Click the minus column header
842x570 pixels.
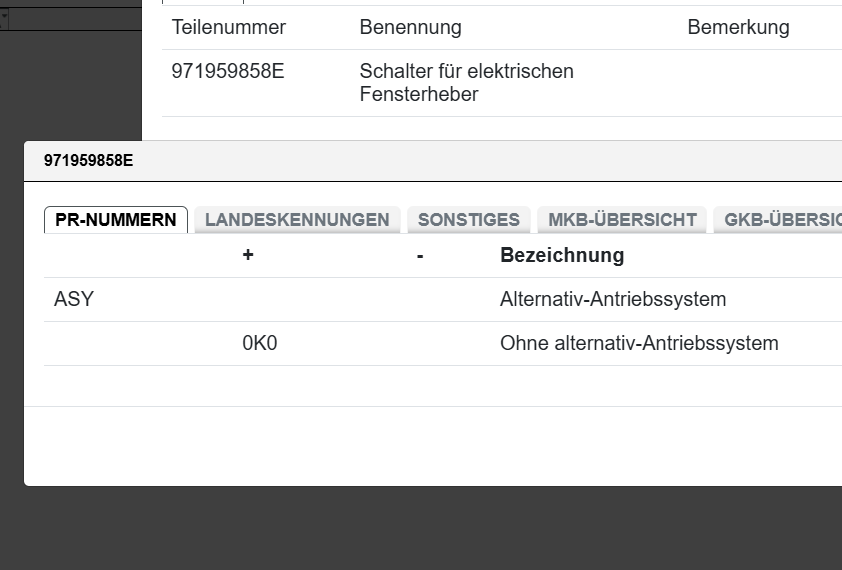[x=420, y=256]
